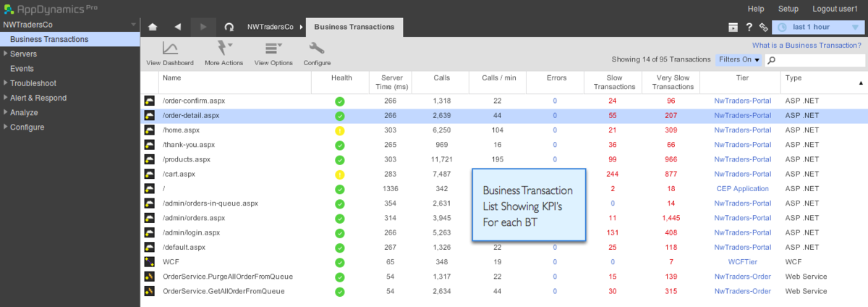Go to the Home icon in breadcrumb bar
868x307 pixels.
point(153,27)
